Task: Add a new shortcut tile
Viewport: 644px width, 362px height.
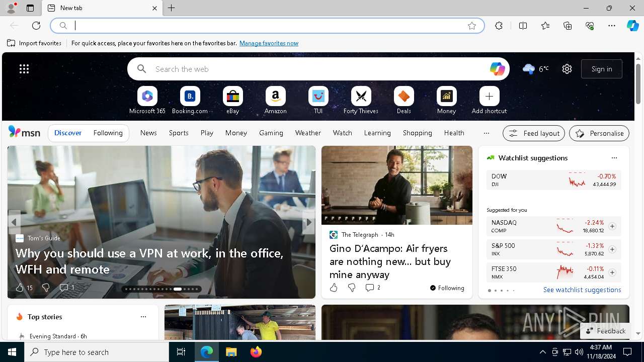Action: (489, 101)
